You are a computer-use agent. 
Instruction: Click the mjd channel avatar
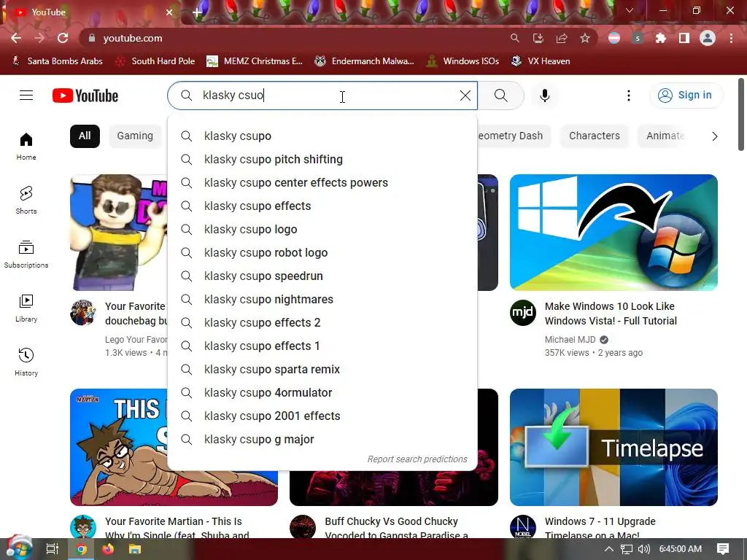click(x=523, y=313)
